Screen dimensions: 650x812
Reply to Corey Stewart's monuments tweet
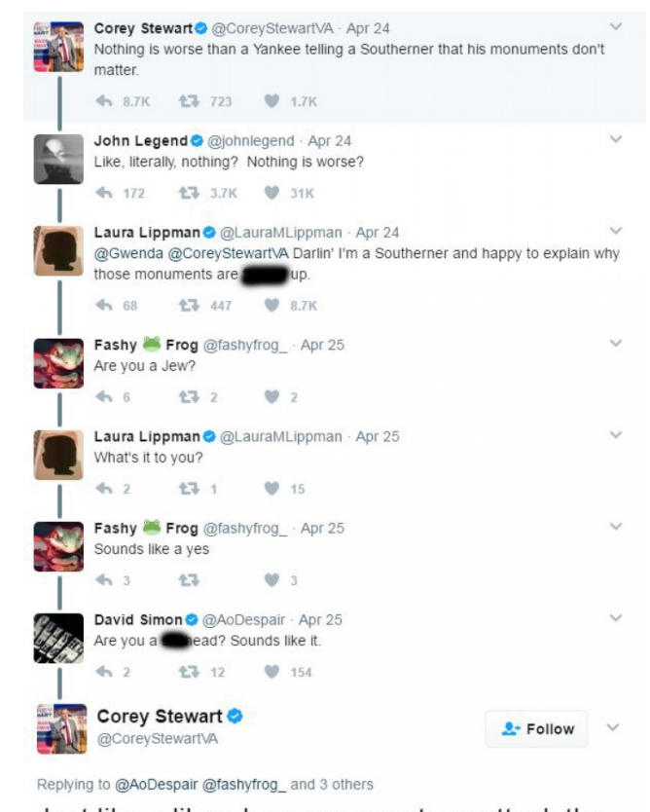pyautogui.click(x=102, y=100)
